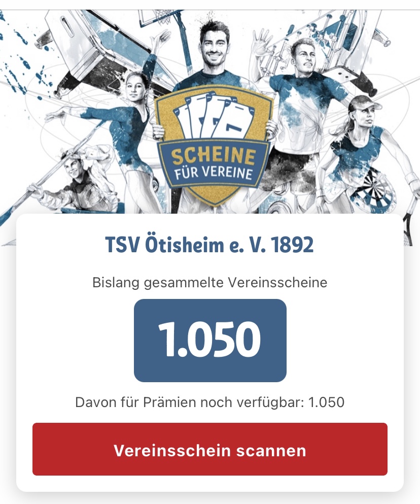Open the TSV Ötisheim e. V. 1892 heading
The height and width of the screenshot is (504, 420).
pyautogui.click(x=209, y=245)
